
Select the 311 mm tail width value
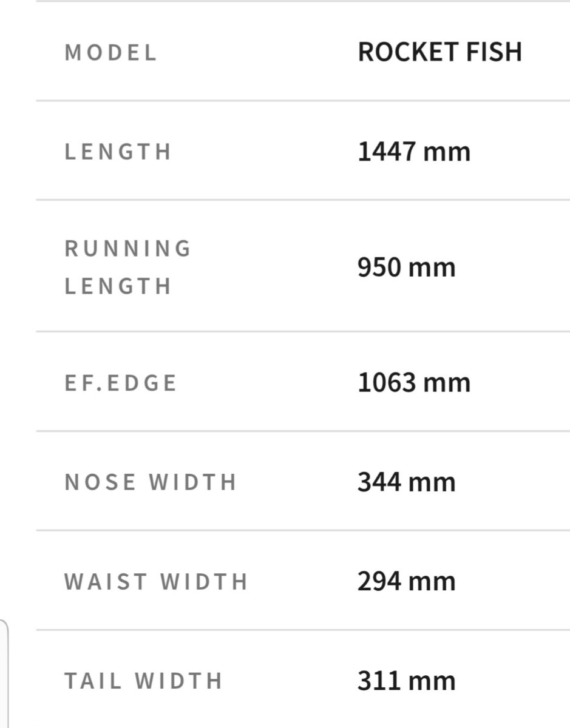click(406, 681)
